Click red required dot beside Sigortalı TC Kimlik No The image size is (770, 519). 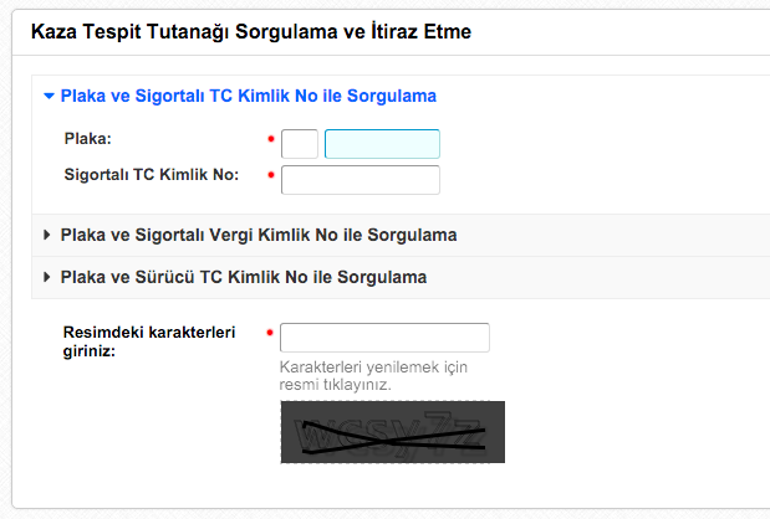271,175
